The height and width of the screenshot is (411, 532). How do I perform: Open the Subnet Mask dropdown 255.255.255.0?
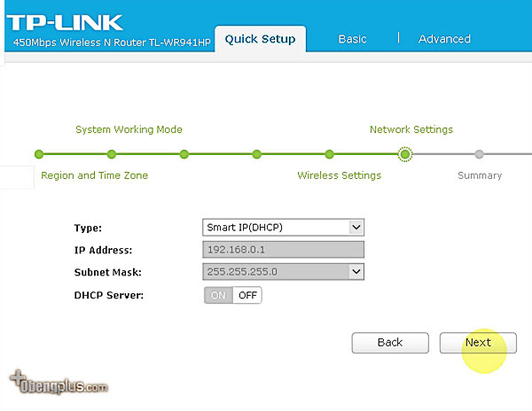click(284, 272)
